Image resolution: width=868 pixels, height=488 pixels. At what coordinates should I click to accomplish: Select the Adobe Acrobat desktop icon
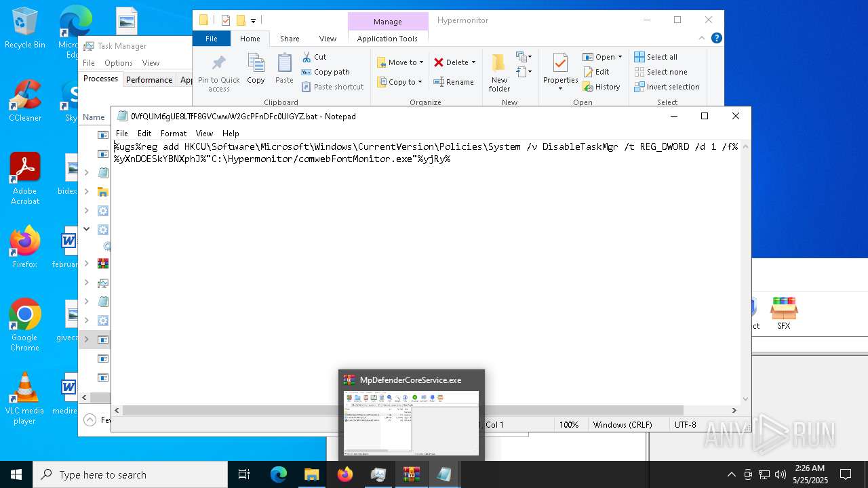(24, 179)
